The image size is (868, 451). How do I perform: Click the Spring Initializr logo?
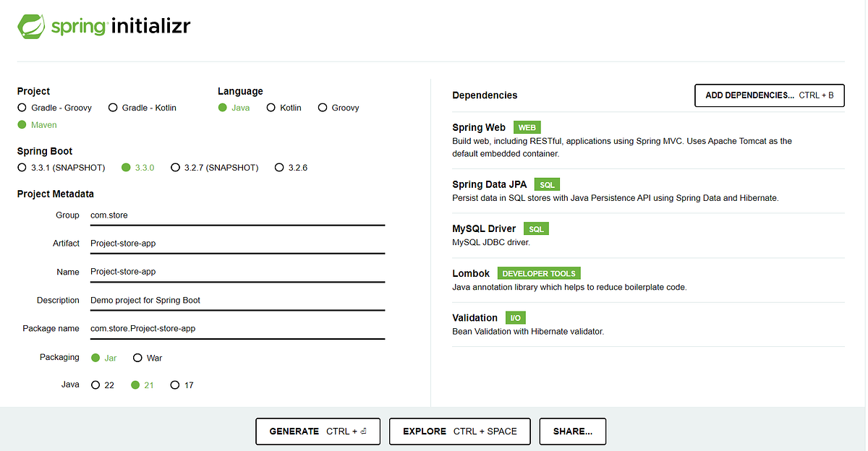pos(103,25)
